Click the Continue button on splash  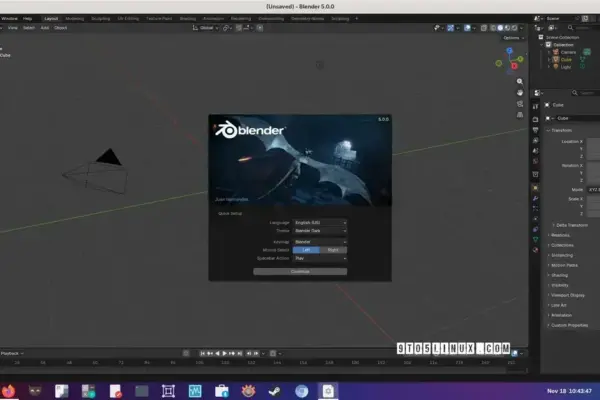pyautogui.click(x=300, y=271)
